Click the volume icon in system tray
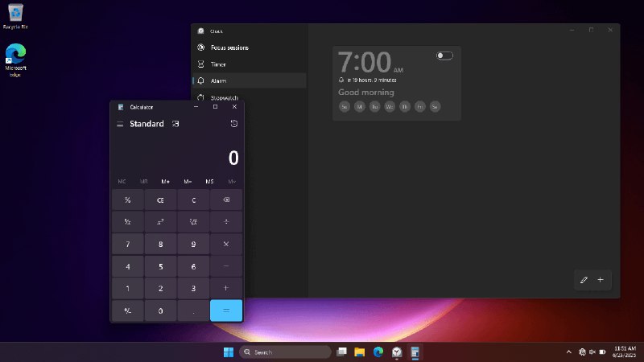This screenshot has width=644, height=362. click(592, 352)
